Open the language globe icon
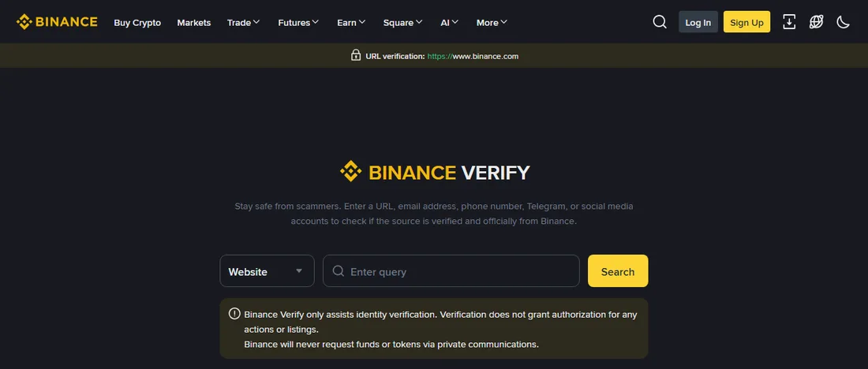This screenshot has width=868, height=369. pyautogui.click(x=816, y=22)
